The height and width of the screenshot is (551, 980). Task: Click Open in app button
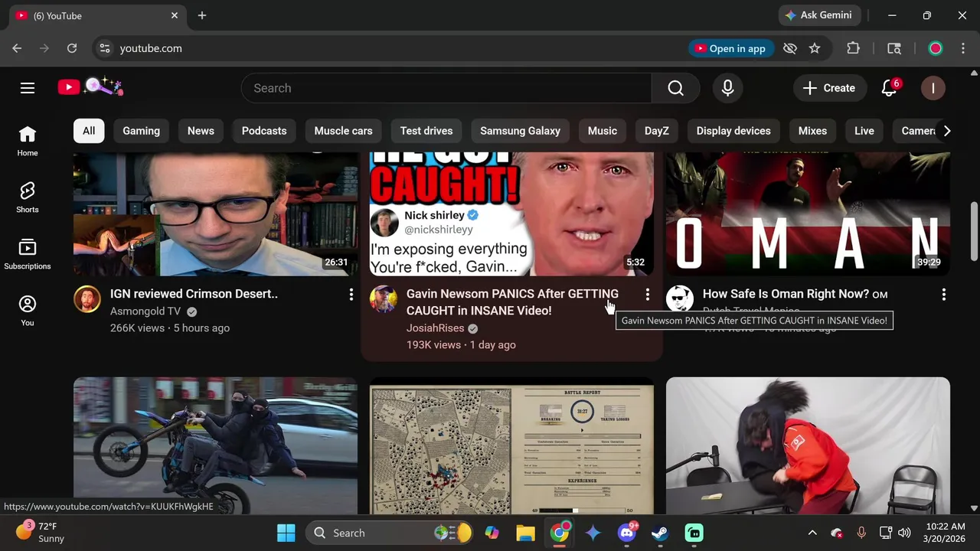[730, 48]
